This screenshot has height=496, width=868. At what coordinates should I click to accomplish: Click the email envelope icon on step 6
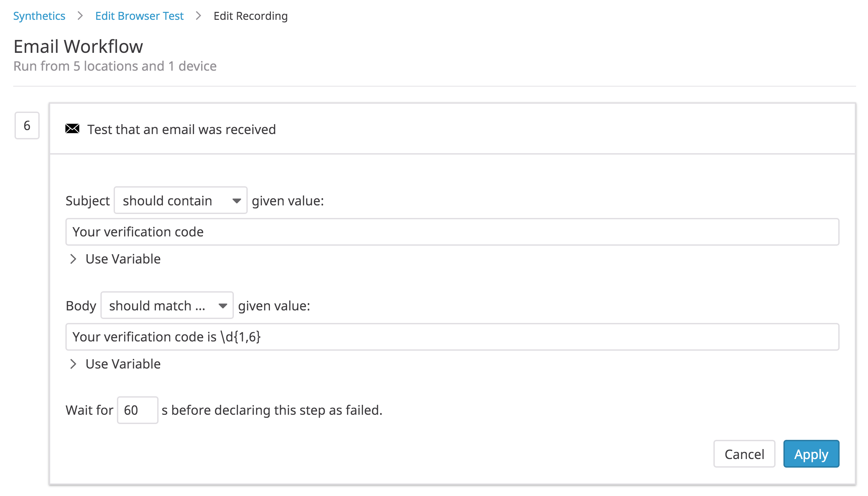[x=72, y=129]
